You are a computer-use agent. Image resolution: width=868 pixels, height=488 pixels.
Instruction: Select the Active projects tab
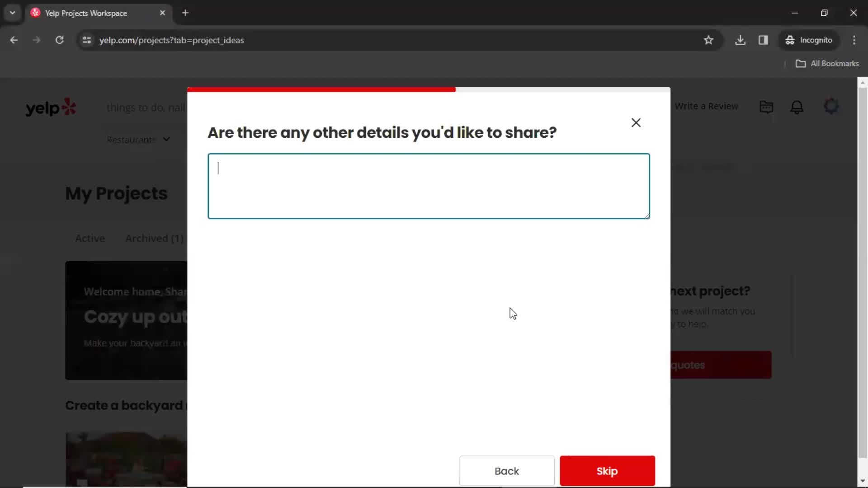90,238
